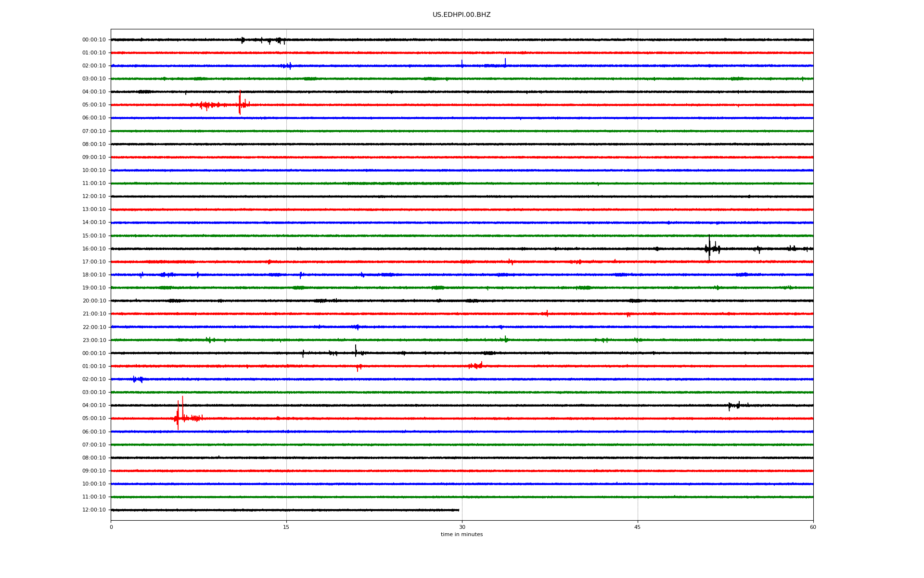Click the 'time in minutes' axis label
The width and height of the screenshot is (924, 578).
(x=462, y=535)
